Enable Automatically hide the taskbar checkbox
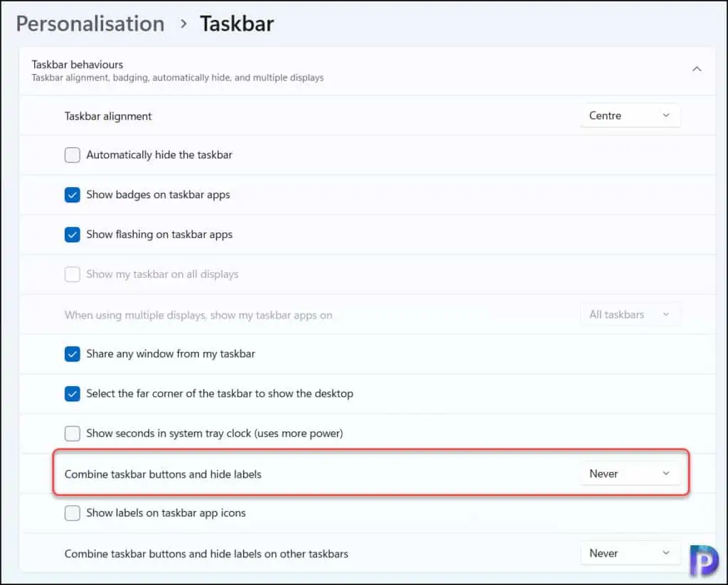 click(73, 155)
